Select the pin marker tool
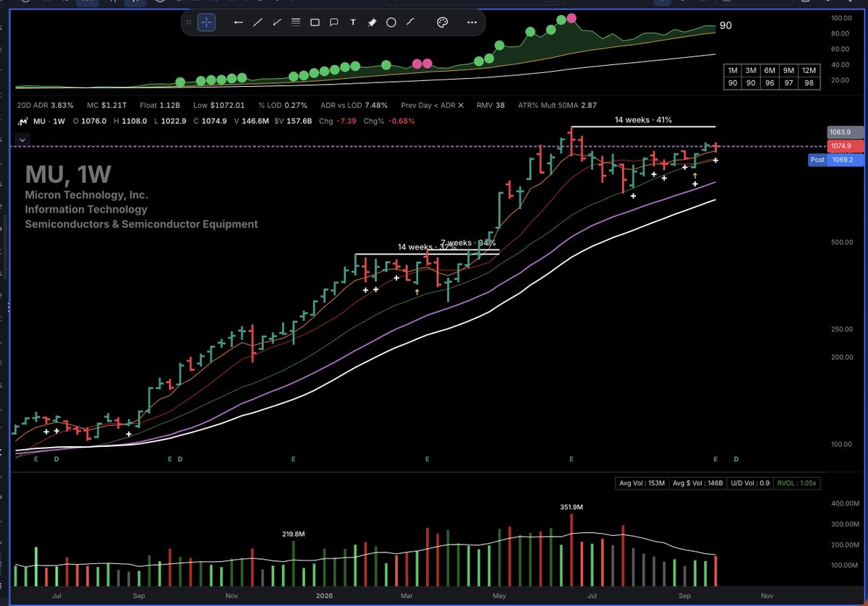Viewport: 868px width, 606px height. (372, 22)
